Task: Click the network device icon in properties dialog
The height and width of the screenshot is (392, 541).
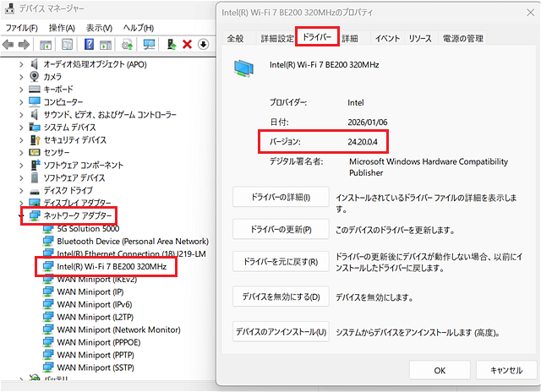Action: (x=243, y=68)
